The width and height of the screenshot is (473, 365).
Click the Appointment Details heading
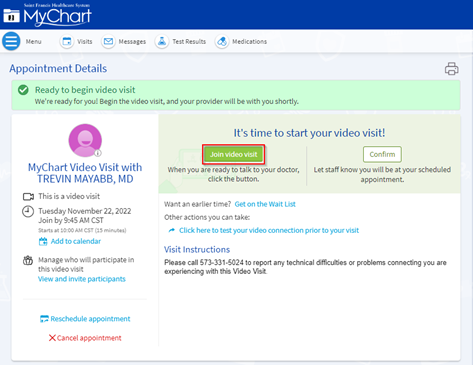pyautogui.click(x=58, y=69)
